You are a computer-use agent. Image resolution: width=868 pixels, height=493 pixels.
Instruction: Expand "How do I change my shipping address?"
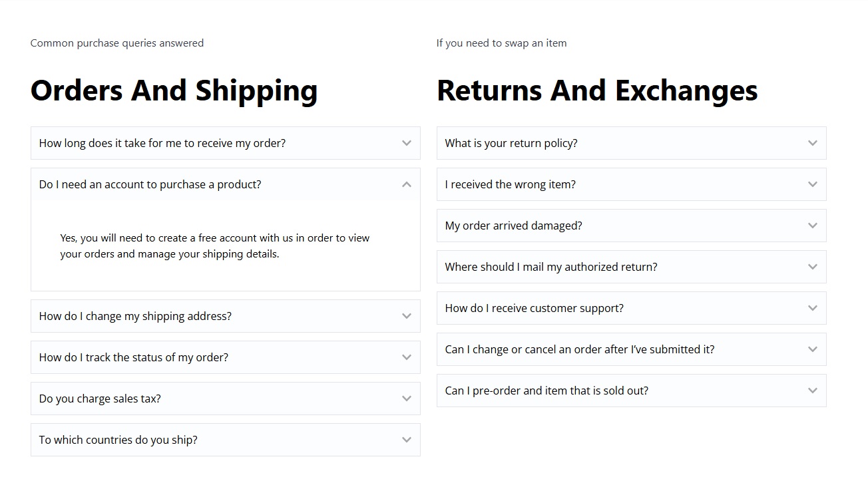136,316
